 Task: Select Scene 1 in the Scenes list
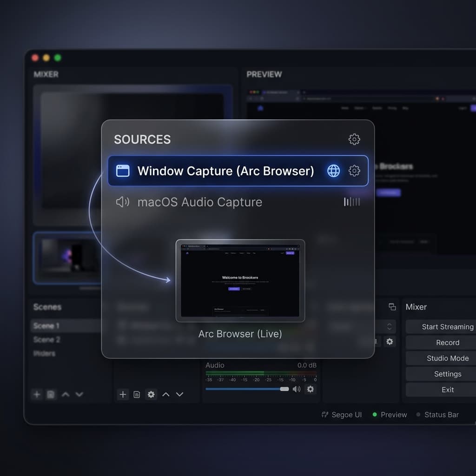pyautogui.click(x=46, y=325)
